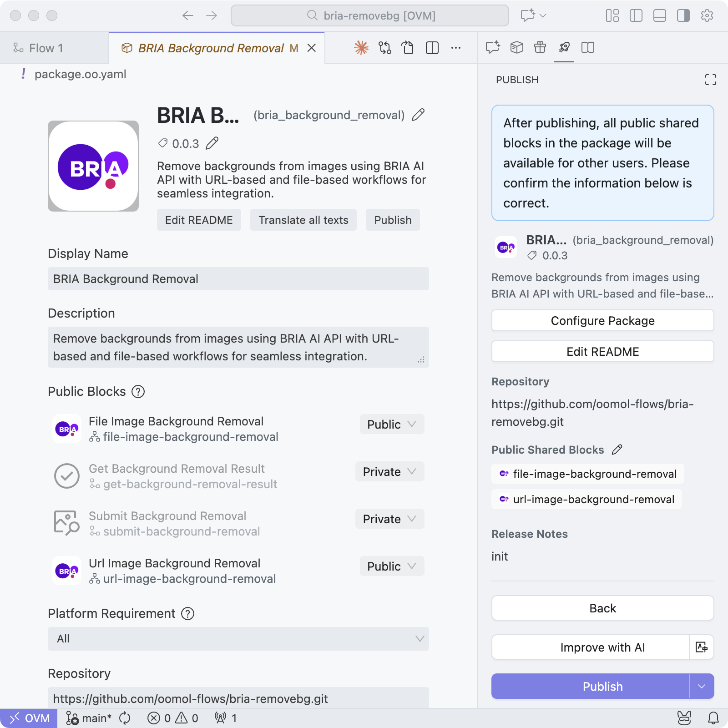Toggle the bottom panel visibility
This screenshot has height=728, width=728.
coord(659,16)
